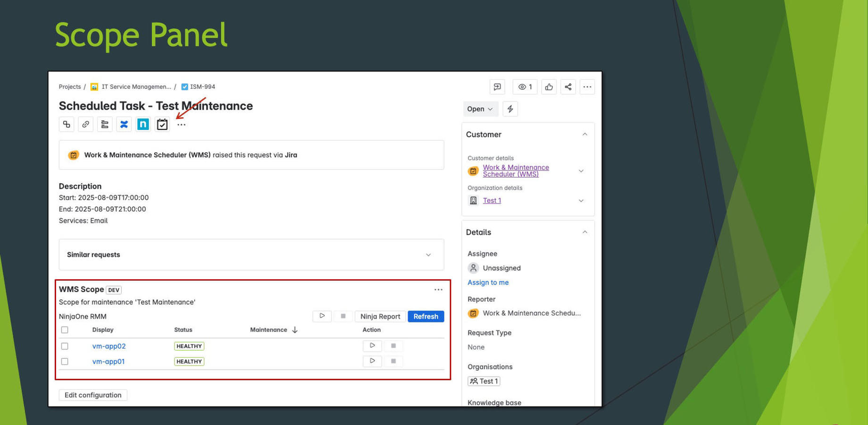868x425 pixels.
Task: Check the vm-app02 row checkbox
Action: coord(65,346)
